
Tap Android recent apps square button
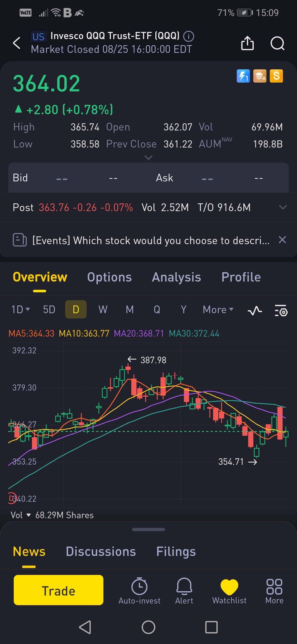(x=211, y=627)
